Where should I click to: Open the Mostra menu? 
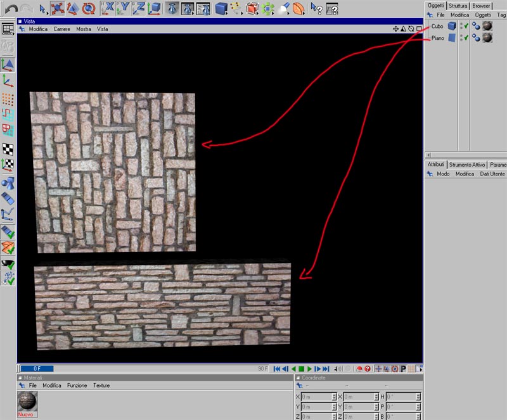coord(84,29)
